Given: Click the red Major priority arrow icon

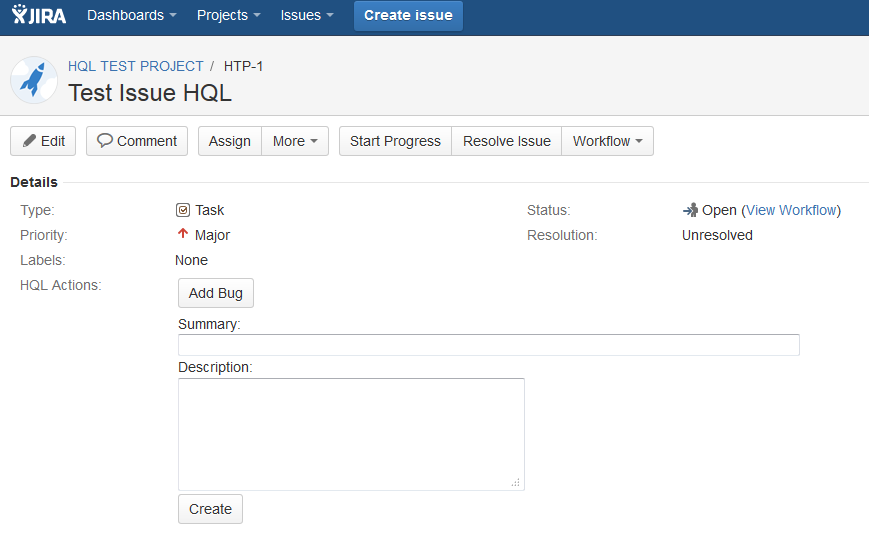Looking at the screenshot, I should (183, 235).
